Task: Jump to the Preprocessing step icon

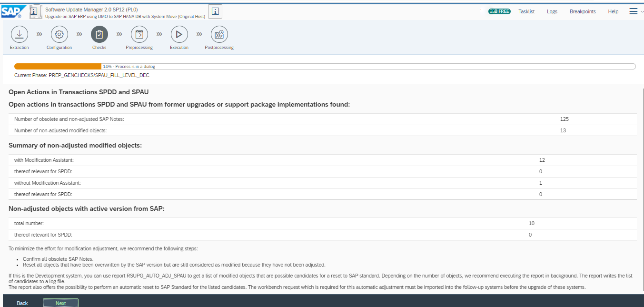Action: click(x=139, y=34)
